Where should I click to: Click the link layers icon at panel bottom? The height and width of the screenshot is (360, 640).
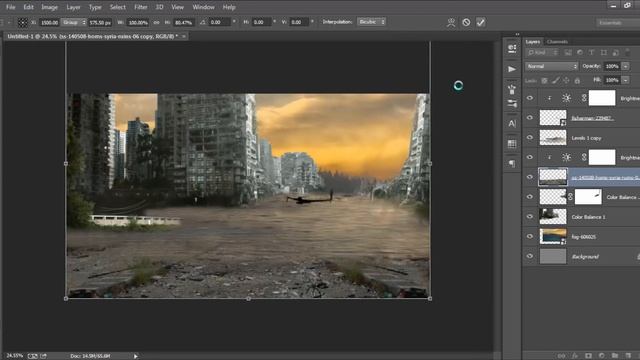pyautogui.click(x=561, y=356)
